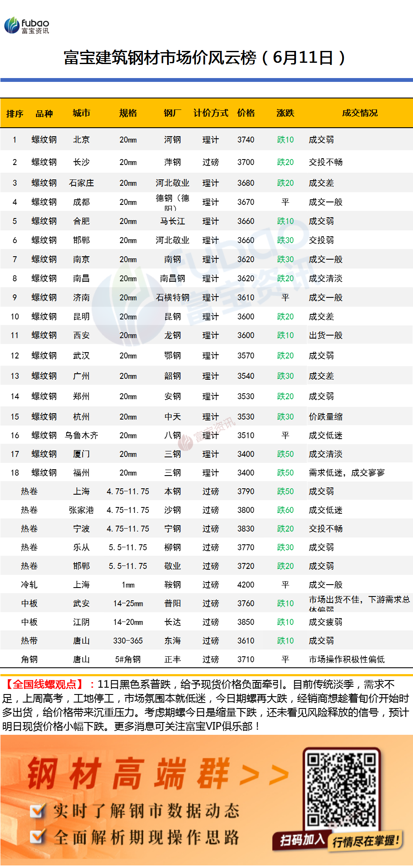Image resolution: width=413 pixels, height=868 pixels.
Task: Click 成都 city cell
Action: point(81,202)
